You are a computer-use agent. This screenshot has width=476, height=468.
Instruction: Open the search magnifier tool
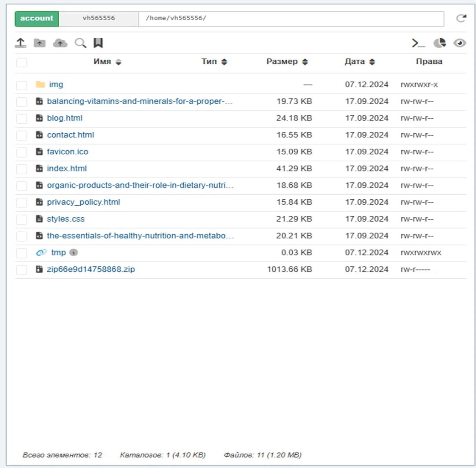point(80,43)
